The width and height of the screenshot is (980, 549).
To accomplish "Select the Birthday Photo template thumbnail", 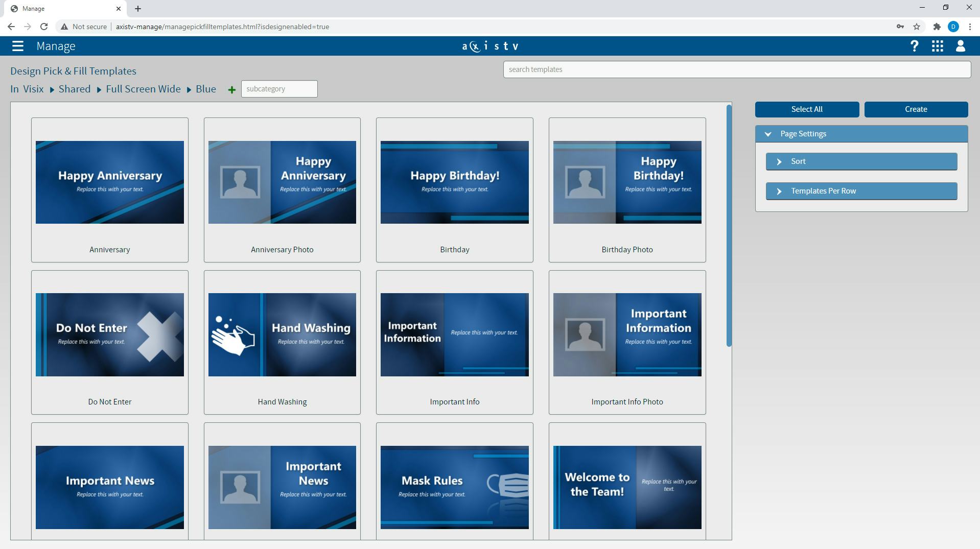I will [x=627, y=182].
